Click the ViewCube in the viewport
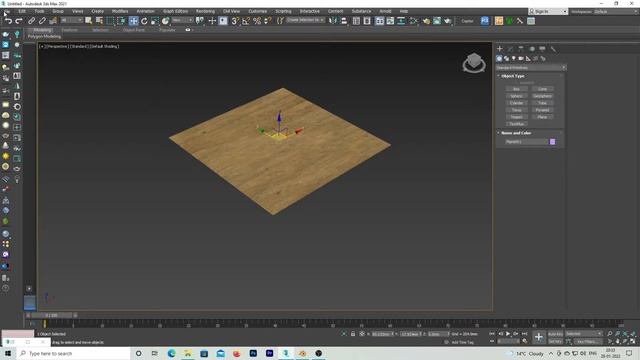Screen dimensions: 640x360 [474, 63]
